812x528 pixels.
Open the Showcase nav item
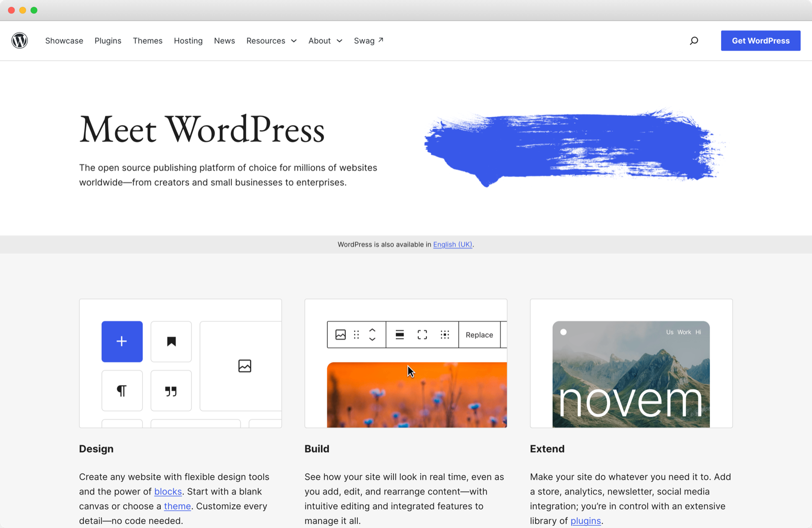pyautogui.click(x=64, y=41)
